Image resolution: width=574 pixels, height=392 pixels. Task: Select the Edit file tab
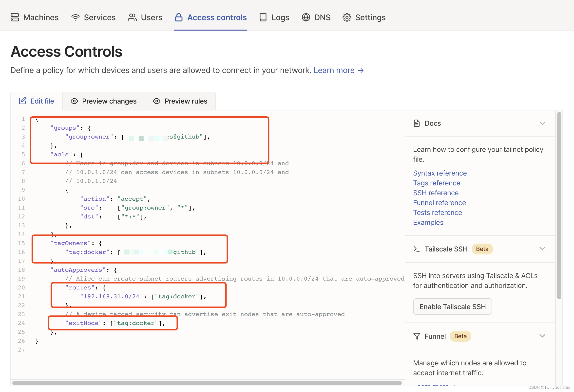(x=37, y=101)
